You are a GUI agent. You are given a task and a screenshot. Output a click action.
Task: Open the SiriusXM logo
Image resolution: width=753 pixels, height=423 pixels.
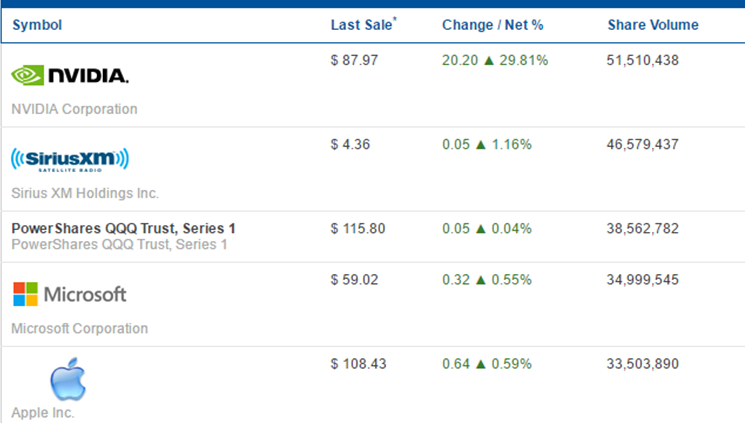pos(70,160)
